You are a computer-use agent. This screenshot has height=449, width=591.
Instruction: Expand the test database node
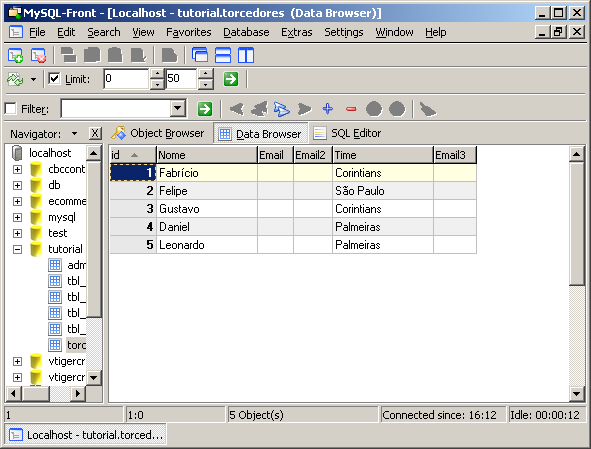tap(17, 233)
